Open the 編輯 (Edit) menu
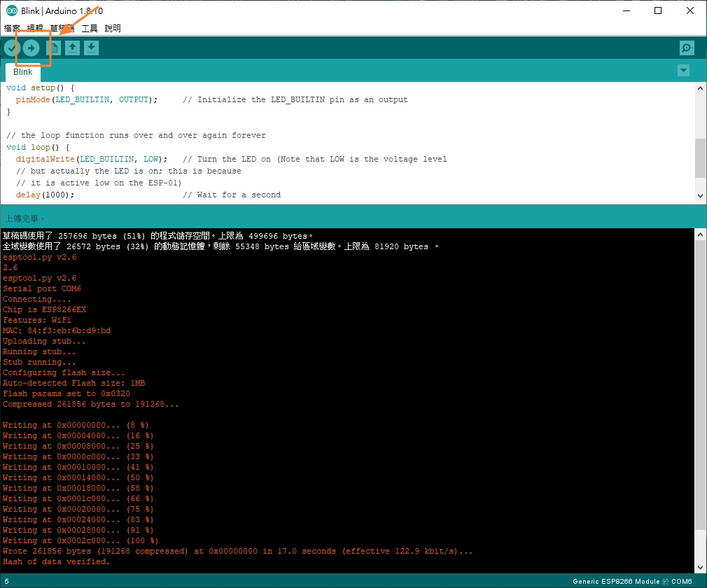Image resolution: width=707 pixels, height=588 pixels. (x=35, y=29)
